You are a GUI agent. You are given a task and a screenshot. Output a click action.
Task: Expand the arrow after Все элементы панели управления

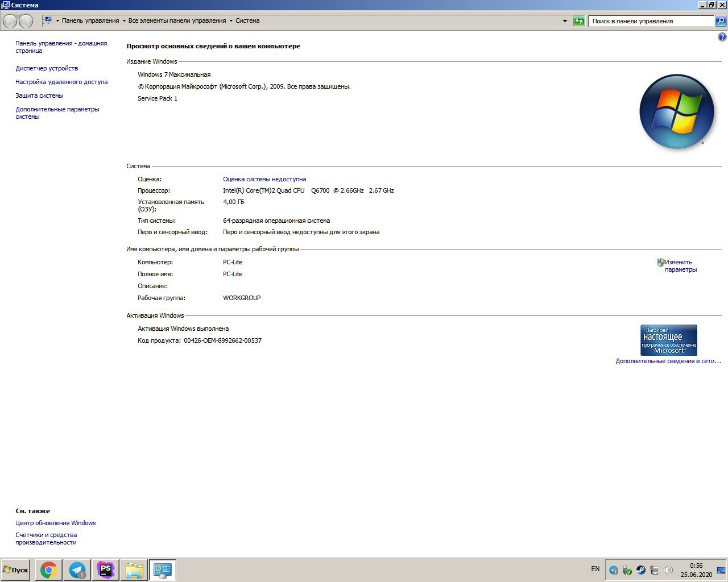pyautogui.click(x=231, y=21)
